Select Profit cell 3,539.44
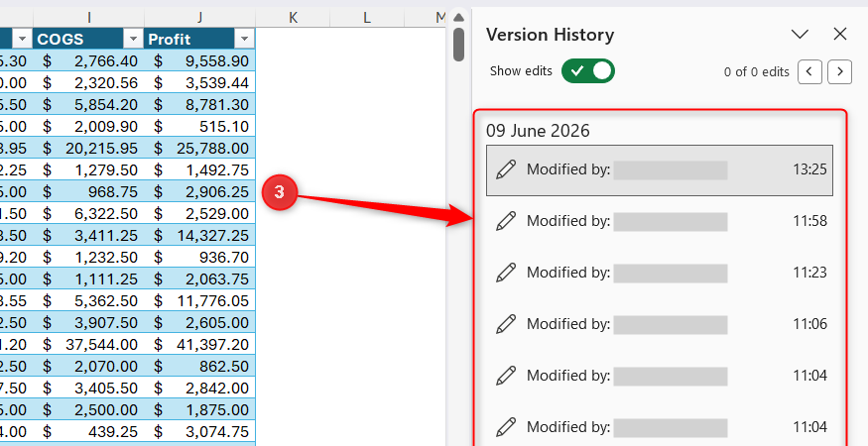Image resolution: width=868 pixels, height=446 pixels. 199,82
